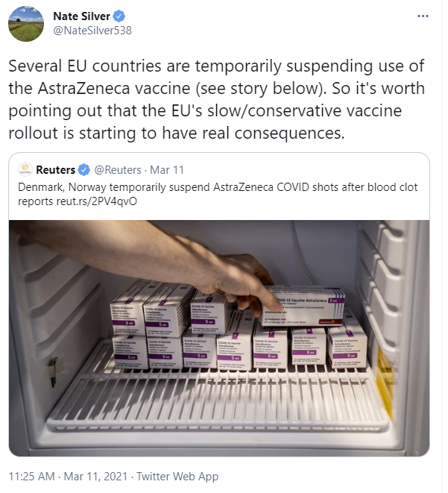Open the vaccine fridge photo
This screenshot has height=493, width=448.
219,338
